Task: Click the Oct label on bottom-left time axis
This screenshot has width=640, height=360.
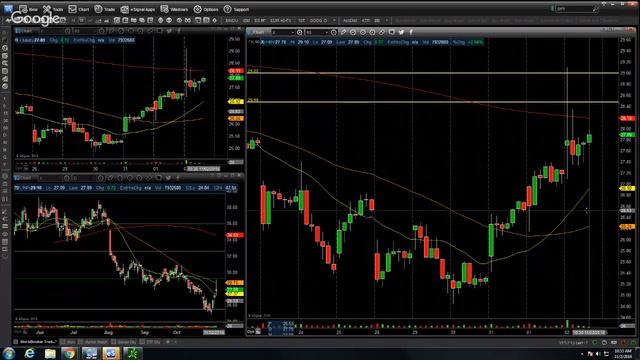Action: tap(177, 332)
